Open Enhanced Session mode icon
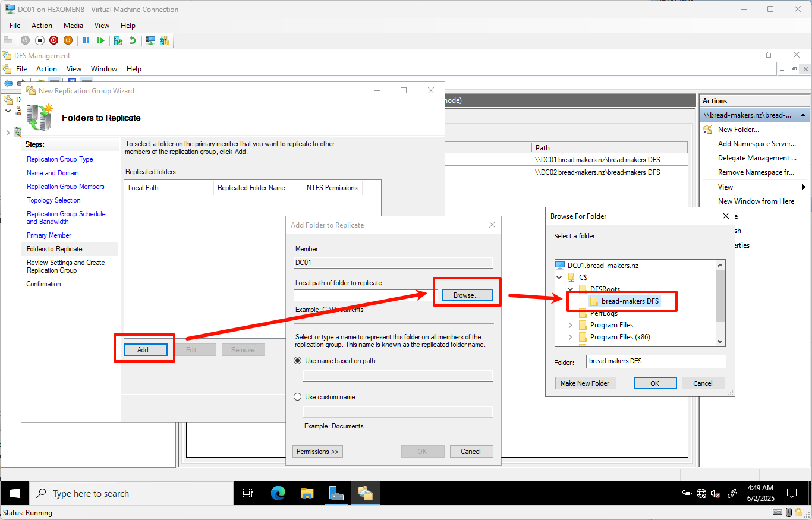Screen dimensions: 812x520 pos(150,40)
